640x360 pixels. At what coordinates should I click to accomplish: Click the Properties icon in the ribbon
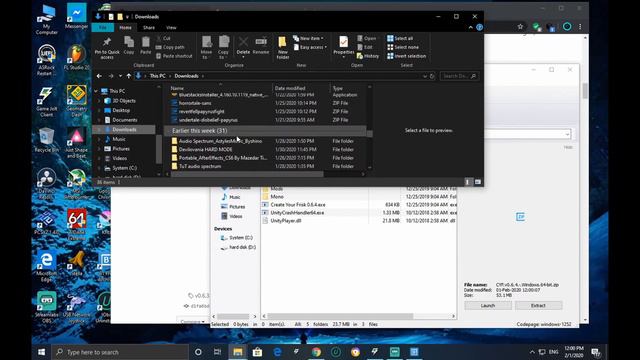[x=344, y=42]
